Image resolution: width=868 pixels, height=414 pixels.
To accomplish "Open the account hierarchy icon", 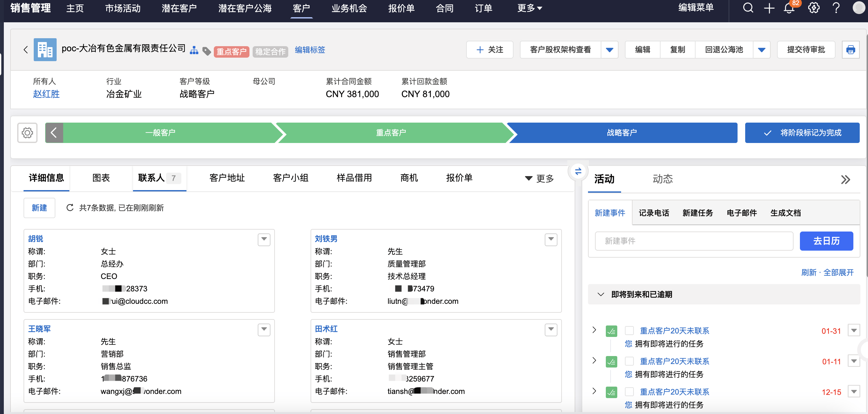I will pyautogui.click(x=194, y=51).
